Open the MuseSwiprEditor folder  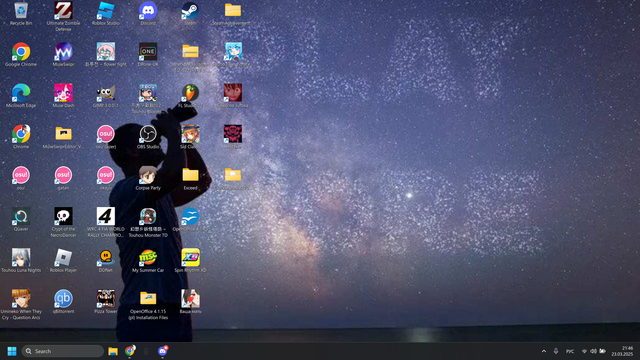tap(63, 137)
